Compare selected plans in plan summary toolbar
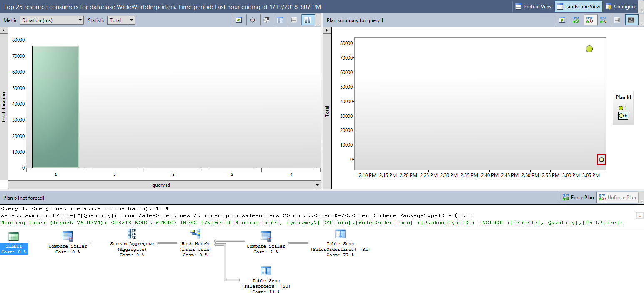This screenshot has width=644, height=305. pyautogui.click(x=604, y=20)
